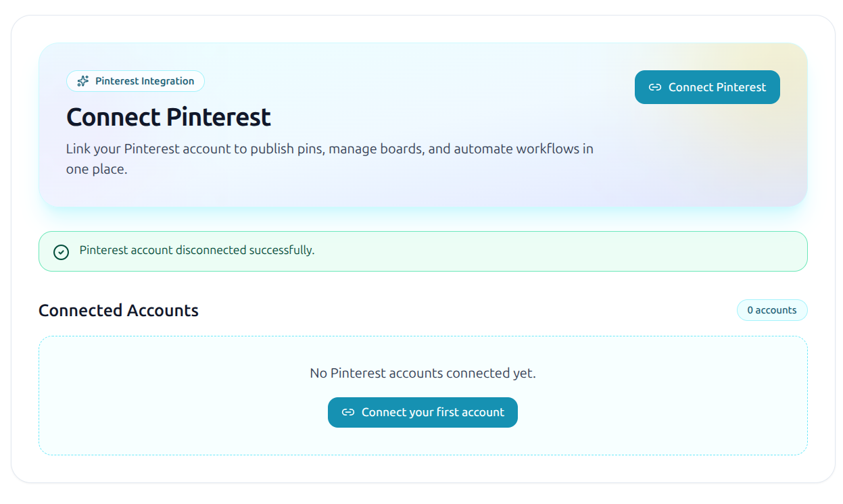Select the link glyph next to 'Connect Pinterest' text
843x504 pixels.
click(654, 87)
